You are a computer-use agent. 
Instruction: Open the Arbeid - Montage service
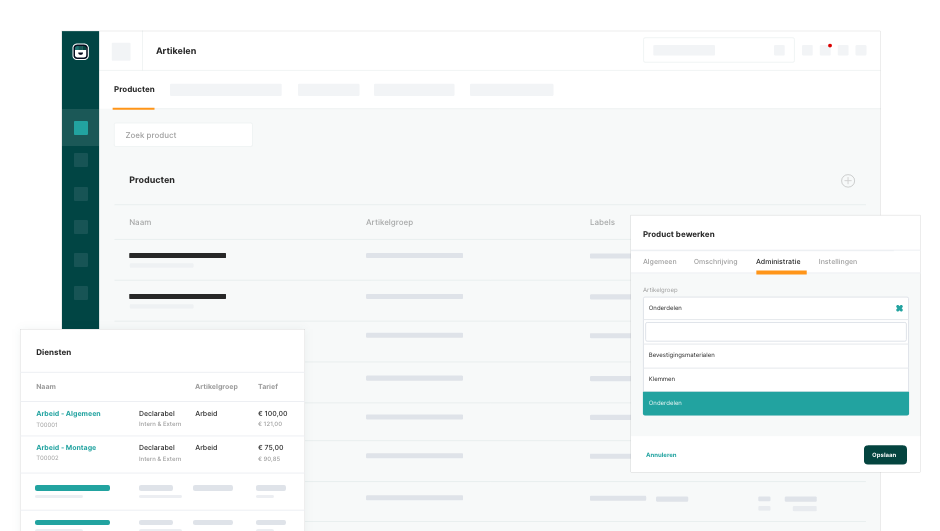click(x=66, y=447)
